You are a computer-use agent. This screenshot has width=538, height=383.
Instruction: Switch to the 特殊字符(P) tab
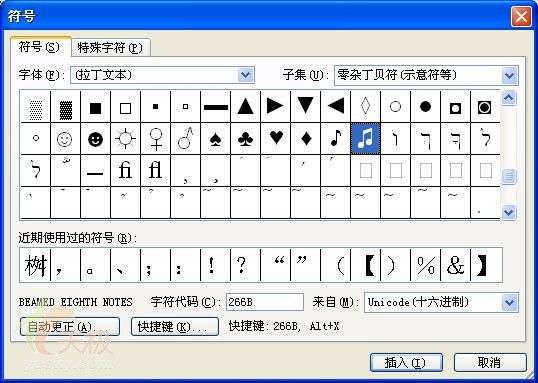pyautogui.click(x=110, y=48)
